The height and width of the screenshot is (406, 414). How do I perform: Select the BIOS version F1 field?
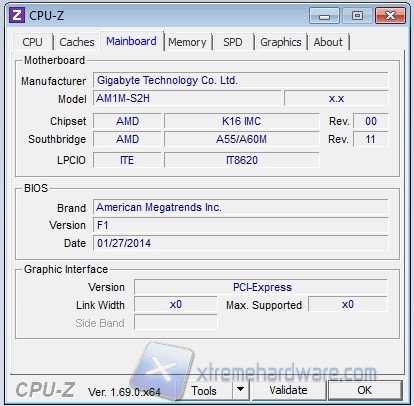point(240,225)
